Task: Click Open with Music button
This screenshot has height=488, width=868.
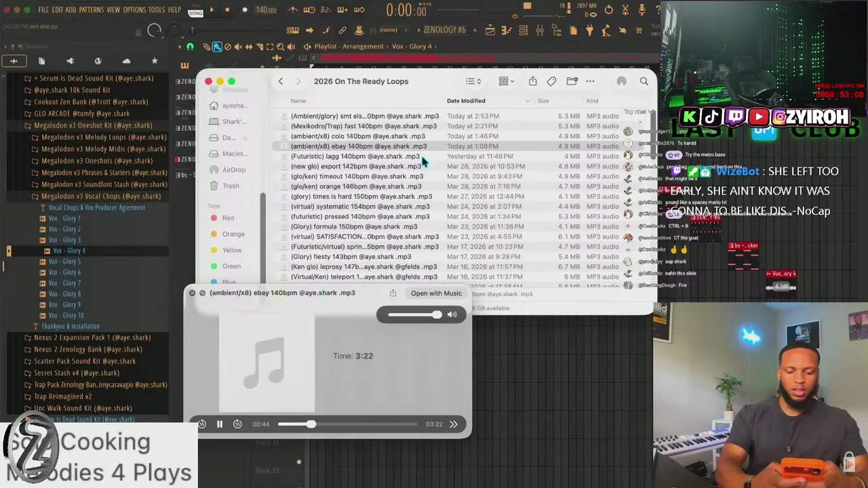Action: [436, 293]
